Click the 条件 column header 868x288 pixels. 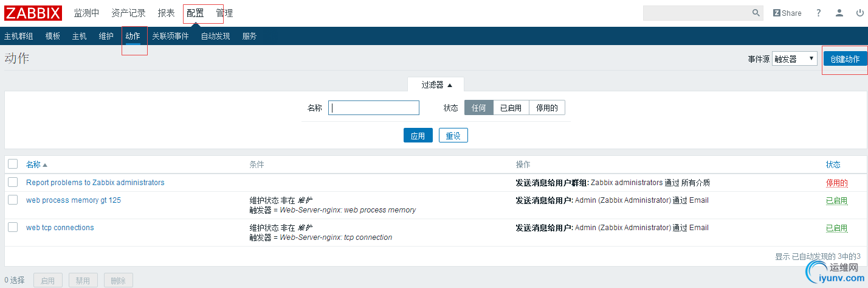pos(257,164)
